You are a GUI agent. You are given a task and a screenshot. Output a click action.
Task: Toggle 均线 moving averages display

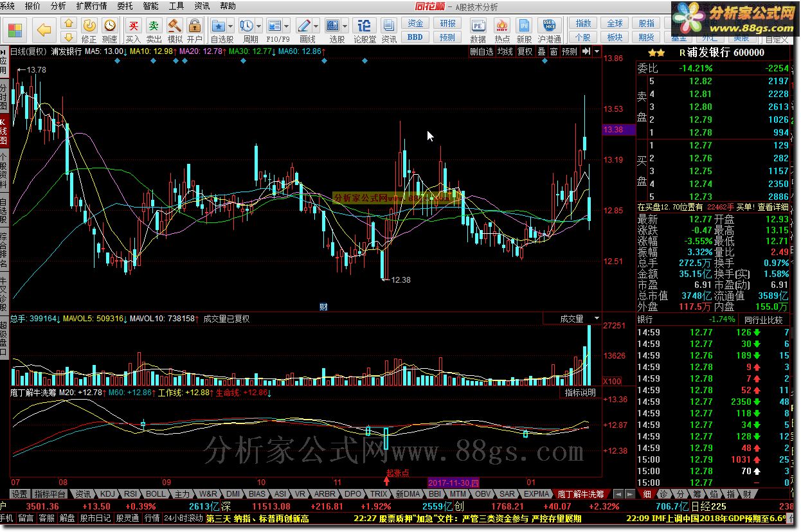pos(505,51)
